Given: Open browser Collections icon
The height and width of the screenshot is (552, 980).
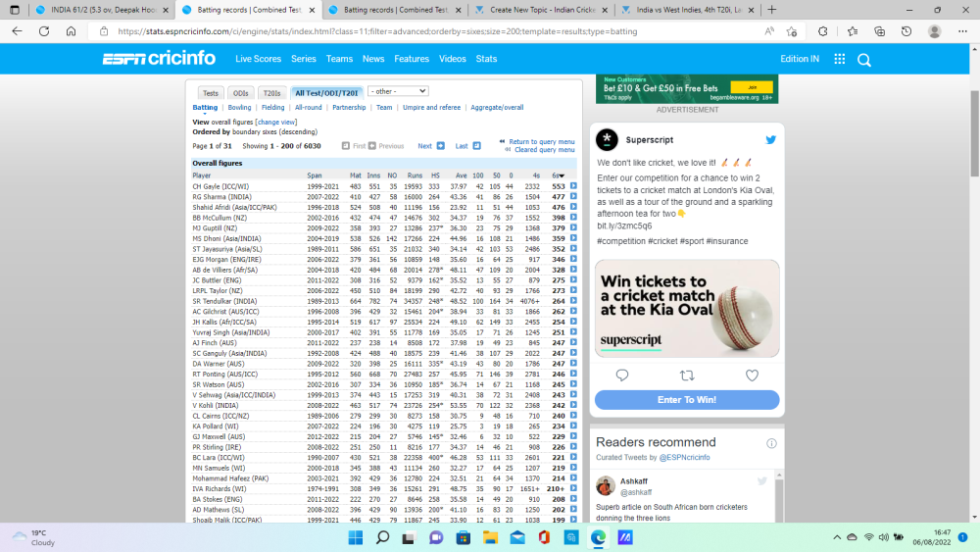Looking at the screenshot, I should click(879, 31).
